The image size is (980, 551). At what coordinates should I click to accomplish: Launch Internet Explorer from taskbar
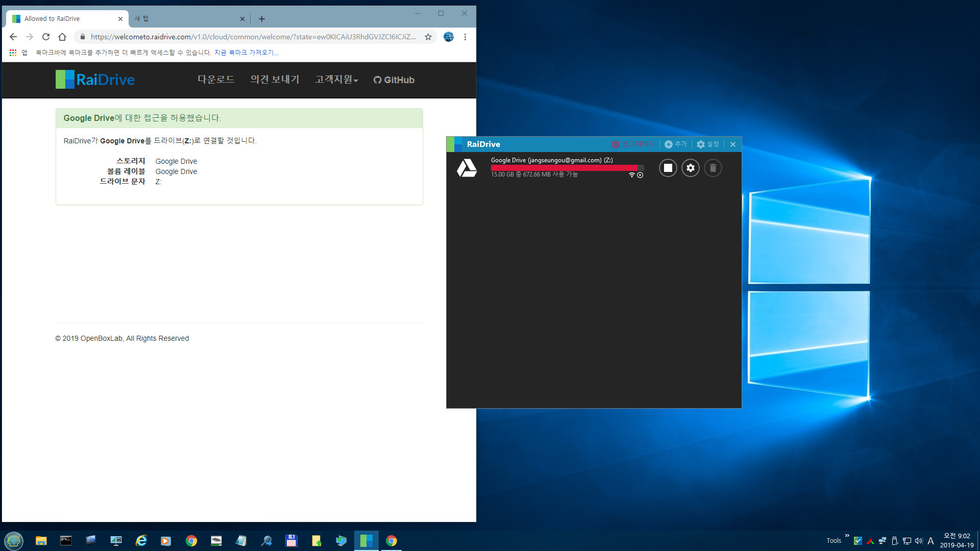pyautogui.click(x=141, y=541)
